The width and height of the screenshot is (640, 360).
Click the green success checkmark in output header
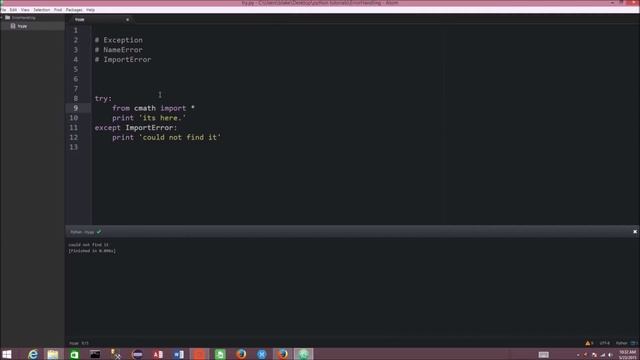pyautogui.click(x=99, y=231)
